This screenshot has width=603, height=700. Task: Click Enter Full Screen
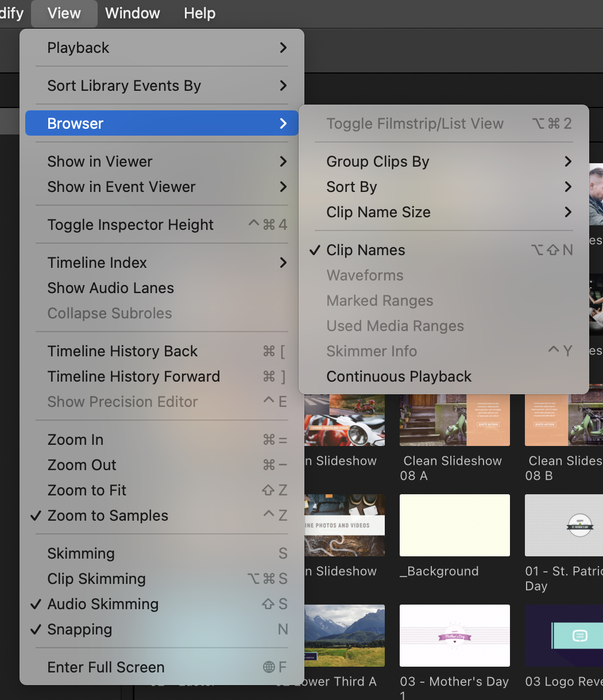point(106,667)
